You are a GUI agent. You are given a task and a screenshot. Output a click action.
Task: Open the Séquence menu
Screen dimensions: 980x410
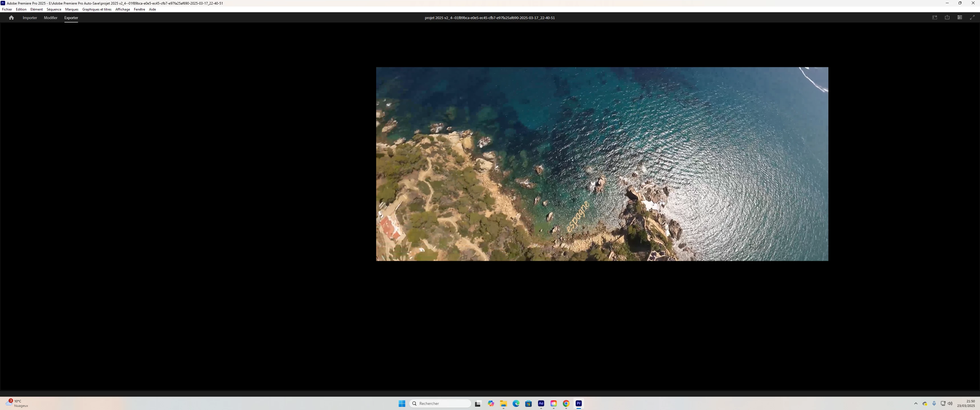pos(54,9)
